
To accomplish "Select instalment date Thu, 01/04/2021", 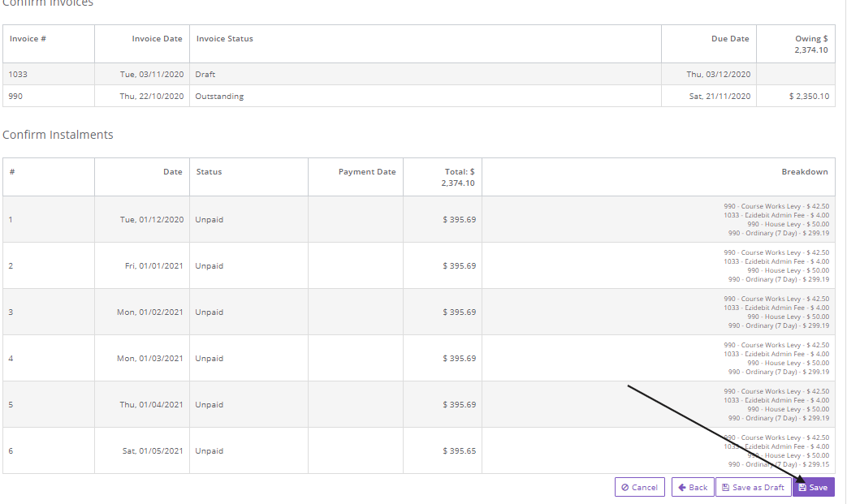I will [152, 405].
